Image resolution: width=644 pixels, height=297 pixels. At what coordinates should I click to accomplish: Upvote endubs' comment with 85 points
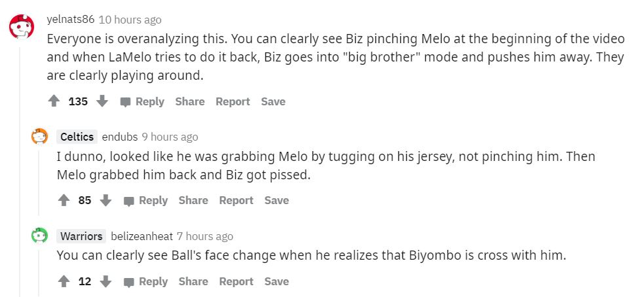coord(64,201)
